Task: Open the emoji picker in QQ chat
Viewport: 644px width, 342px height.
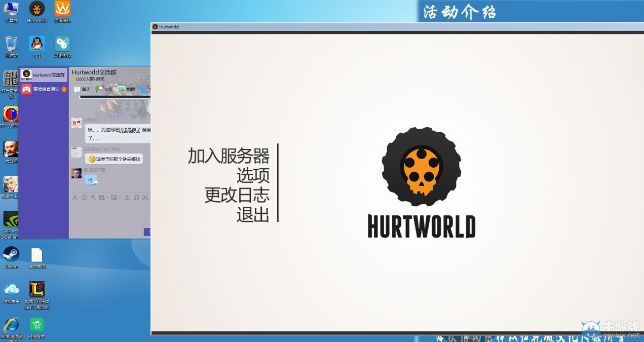Action: click(x=84, y=198)
